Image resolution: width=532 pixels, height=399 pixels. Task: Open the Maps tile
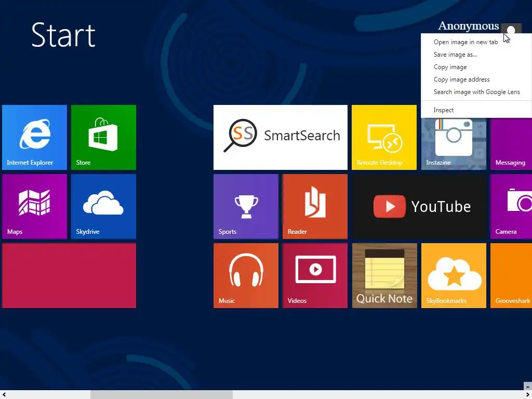34,206
